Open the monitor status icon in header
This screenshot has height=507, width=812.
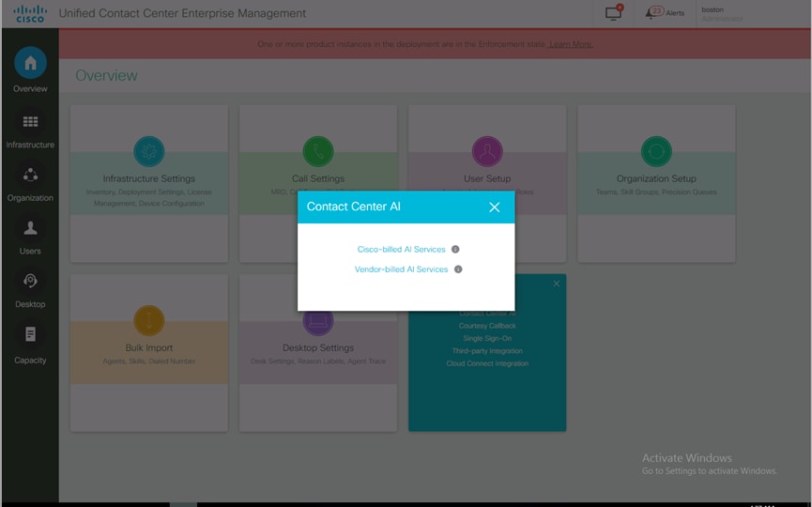(x=614, y=12)
